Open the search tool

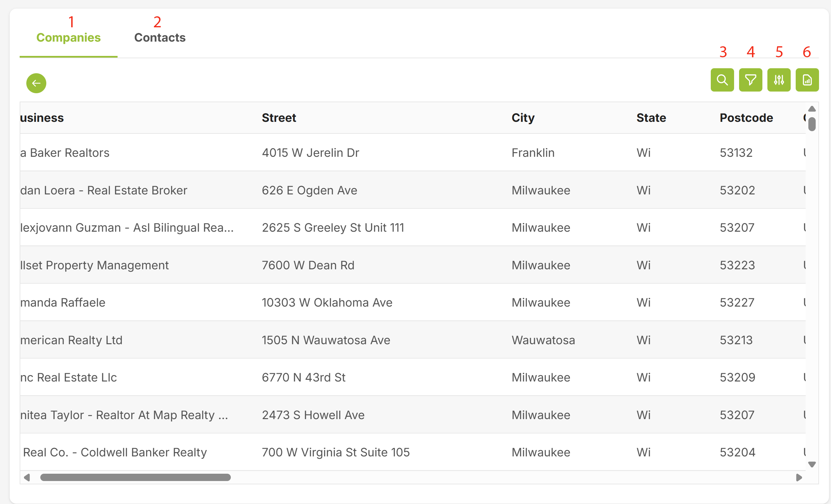pos(722,80)
